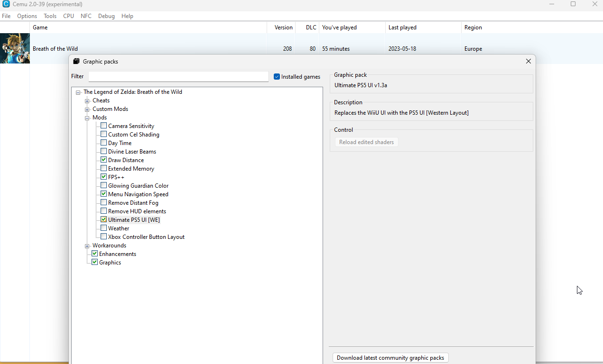Viewport: 603px width, 364px height.
Task: Enable Xbox Controller Button Layout checkbox
Action: [104, 237]
